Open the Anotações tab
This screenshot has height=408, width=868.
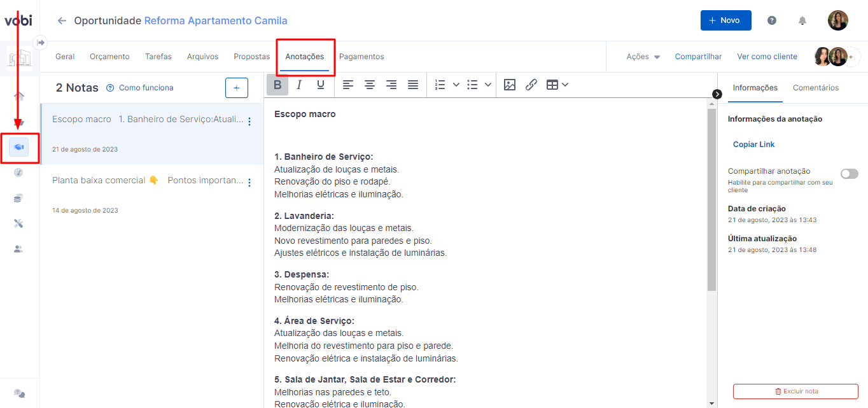(305, 57)
